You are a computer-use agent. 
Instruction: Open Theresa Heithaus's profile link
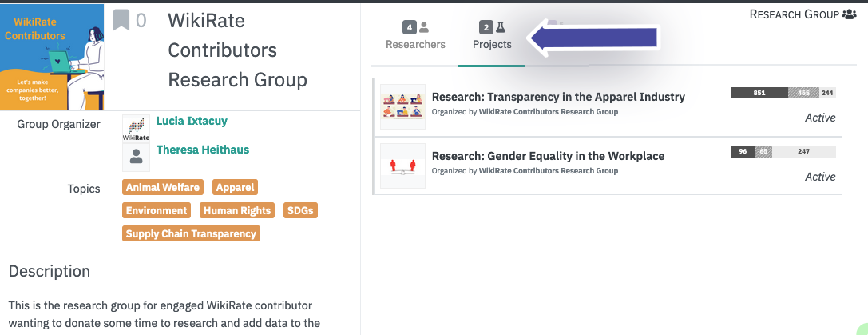pyautogui.click(x=203, y=150)
